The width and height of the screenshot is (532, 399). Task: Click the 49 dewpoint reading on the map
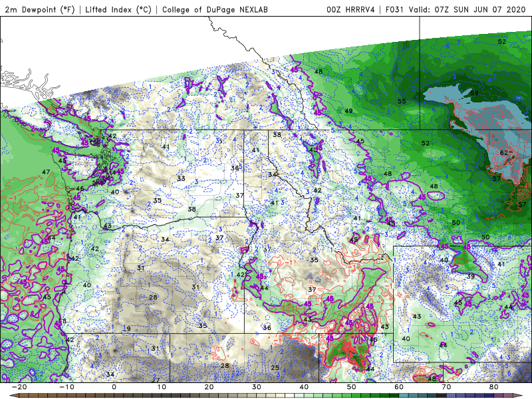(x=348, y=111)
